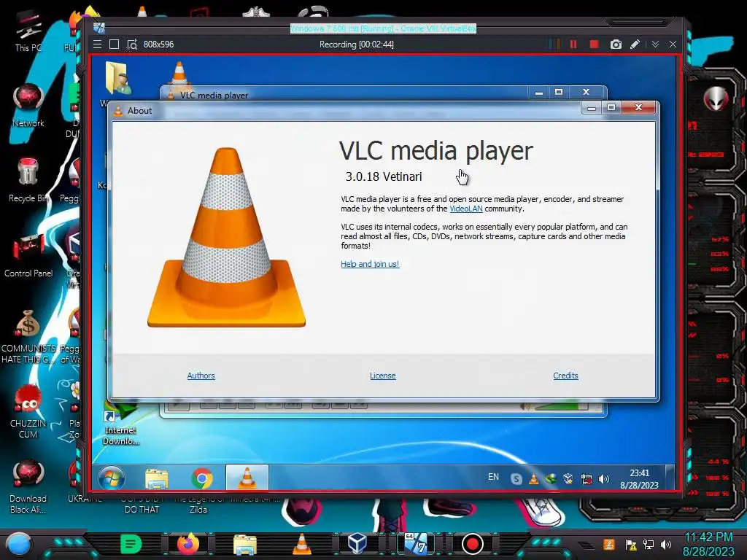Viewport: 747px width, 560px height.
Task: Click the VLC cone icon in VM tray
Action: [533, 478]
